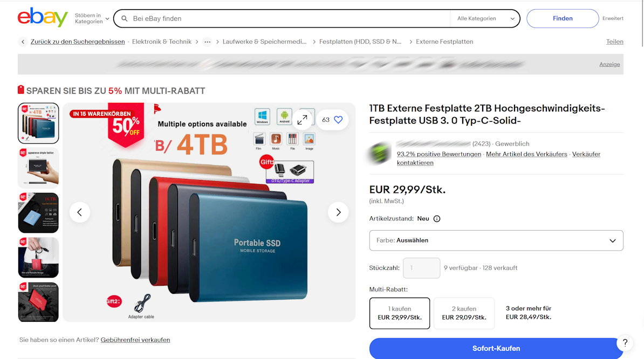The image size is (644, 359).
Task: Expand collapsed breadcrumb ellipsis
Action: 208,42
